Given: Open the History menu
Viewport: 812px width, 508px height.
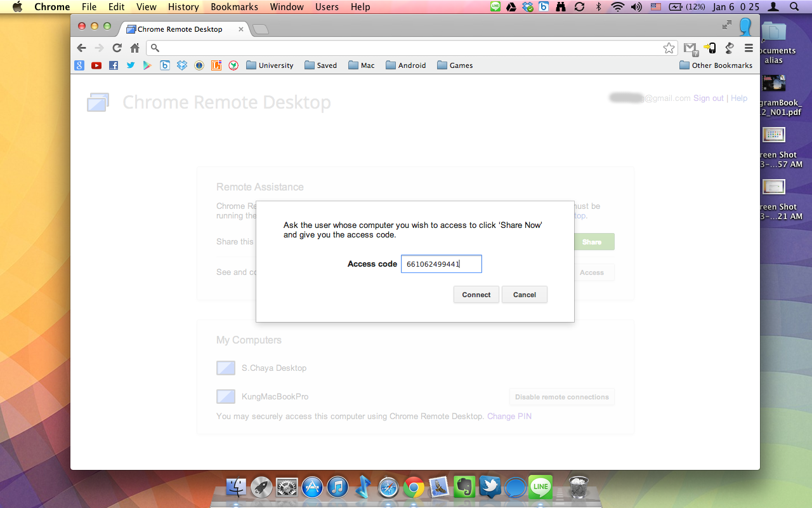Looking at the screenshot, I should (x=183, y=6).
